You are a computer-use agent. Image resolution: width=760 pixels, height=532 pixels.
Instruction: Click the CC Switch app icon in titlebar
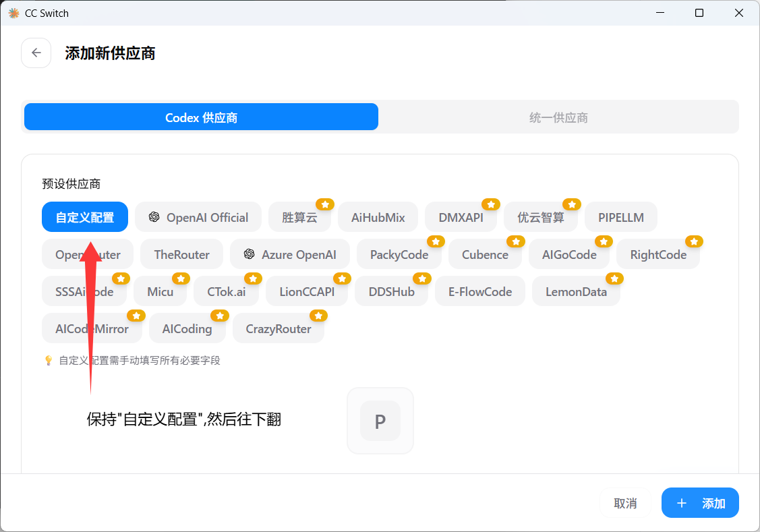(12, 13)
